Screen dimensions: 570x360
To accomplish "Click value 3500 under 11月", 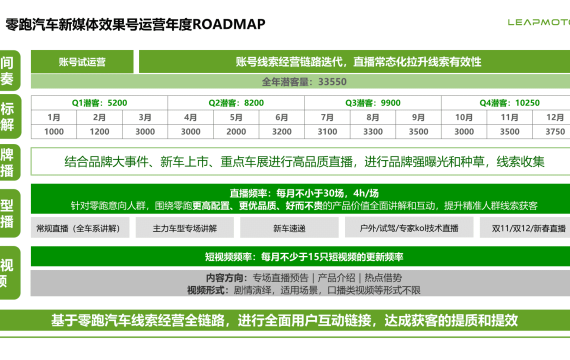I will tap(510, 132).
